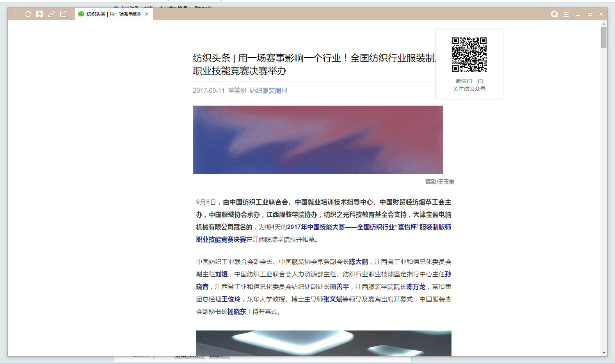Screen dimensions: 615x364
Task: Click the WeChat logo on the tab
Action: click(81, 14)
